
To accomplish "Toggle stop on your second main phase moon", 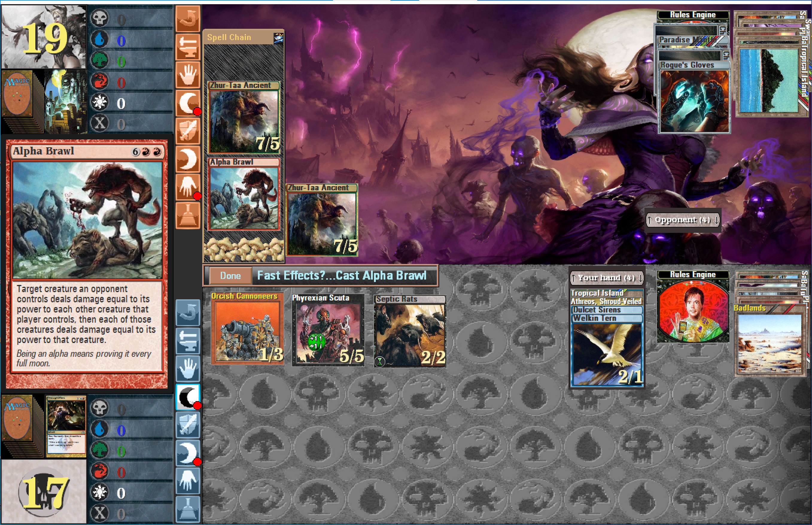I will tap(188, 453).
